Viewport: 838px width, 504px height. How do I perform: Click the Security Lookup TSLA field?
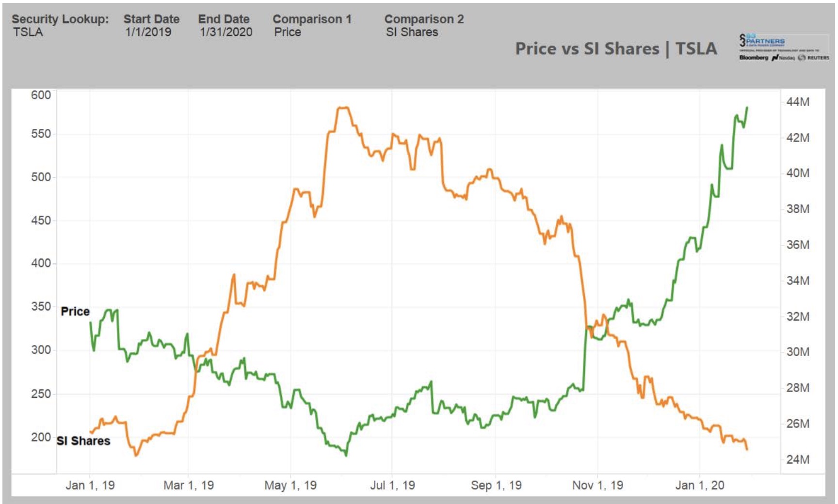(x=28, y=32)
